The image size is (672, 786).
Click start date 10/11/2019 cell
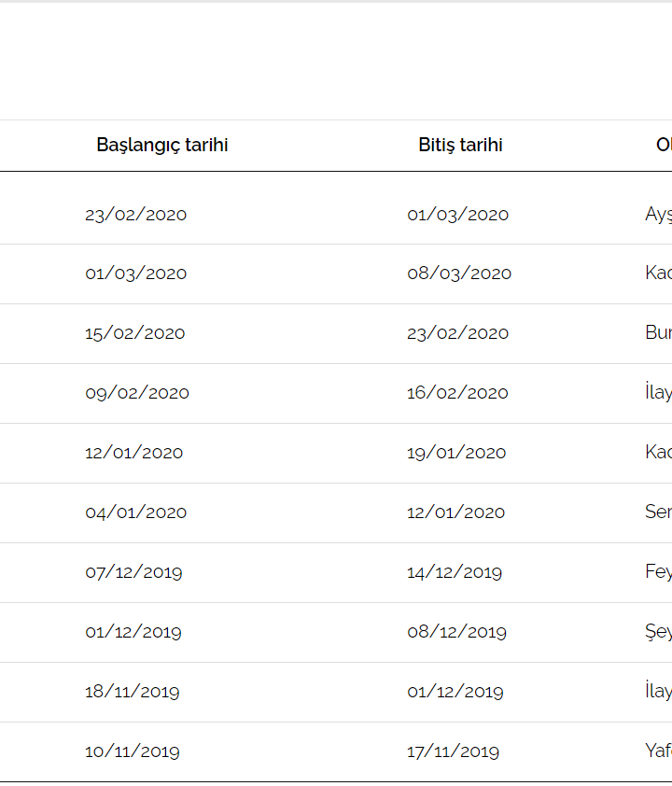pyautogui.click(x=132, y=751)
